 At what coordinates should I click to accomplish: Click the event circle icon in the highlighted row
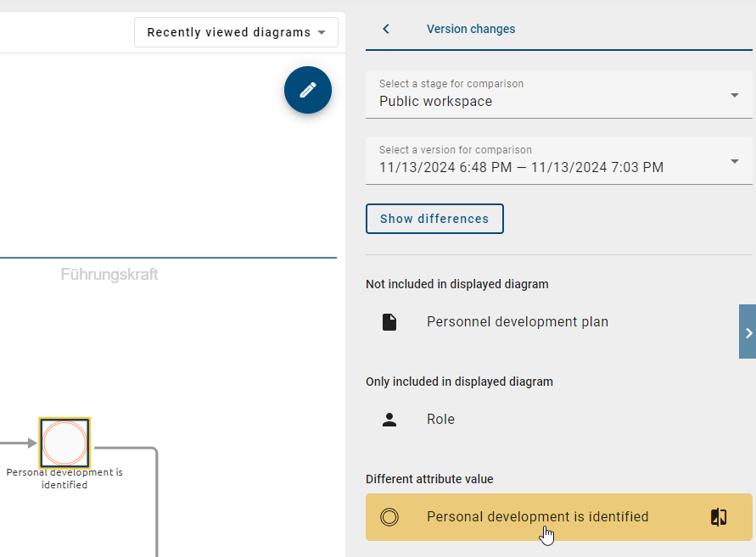point(389,516)
